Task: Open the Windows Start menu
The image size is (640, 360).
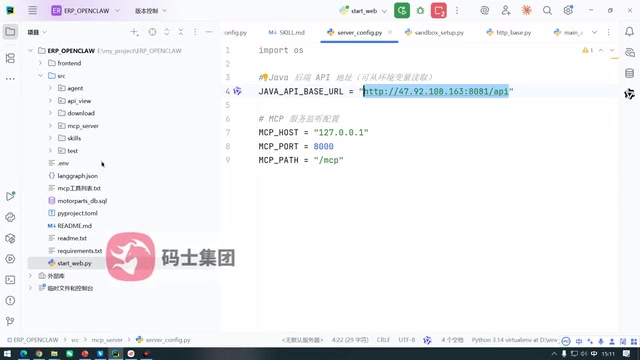Action: pos(7,353)
